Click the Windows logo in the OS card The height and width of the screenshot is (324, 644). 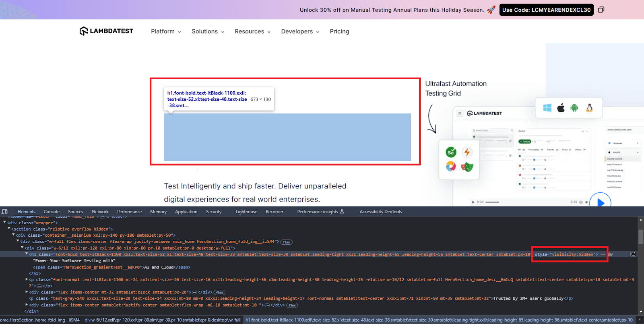pyautogui.click(x=547, y=108)
